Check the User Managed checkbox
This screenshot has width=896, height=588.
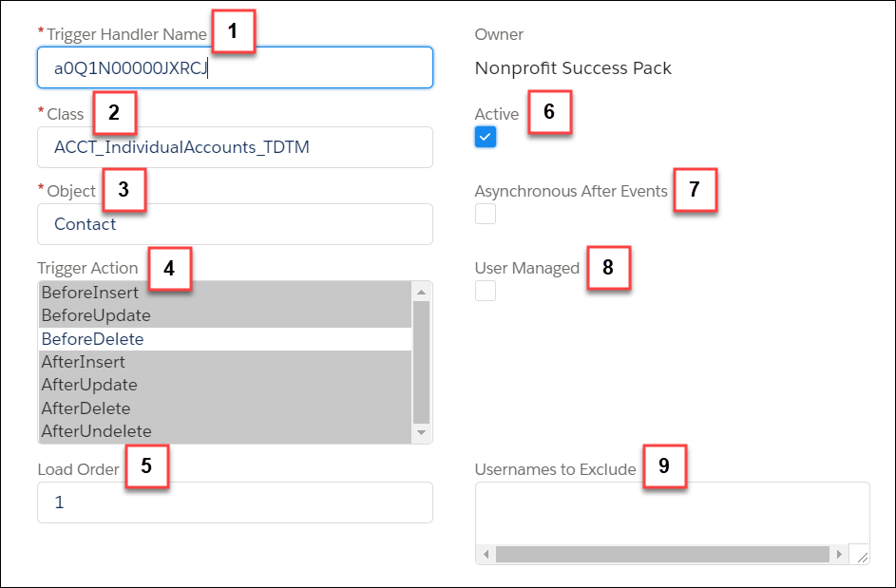click(x=486, y=291)
